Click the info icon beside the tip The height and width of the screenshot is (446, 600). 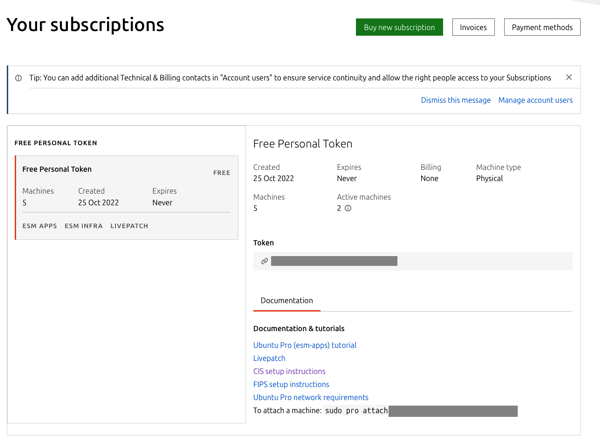[18, 78]
